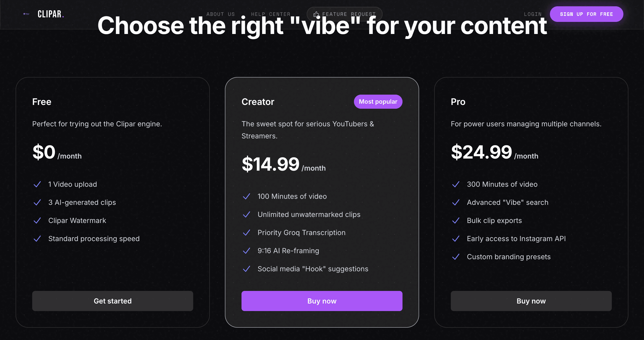Click the Login link
Viewport: 644px width, 340px height.
533,14
